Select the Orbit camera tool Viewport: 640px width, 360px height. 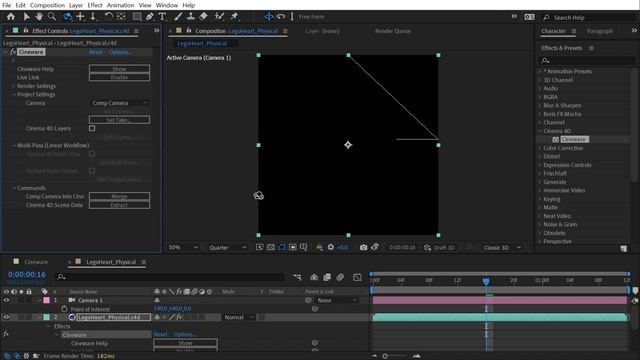67,16
